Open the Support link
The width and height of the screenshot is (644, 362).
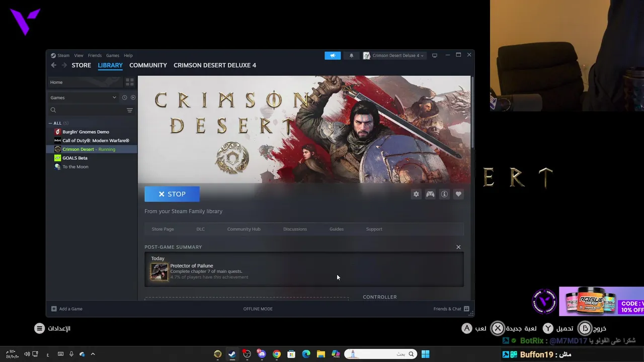click(x=374, y=229)
